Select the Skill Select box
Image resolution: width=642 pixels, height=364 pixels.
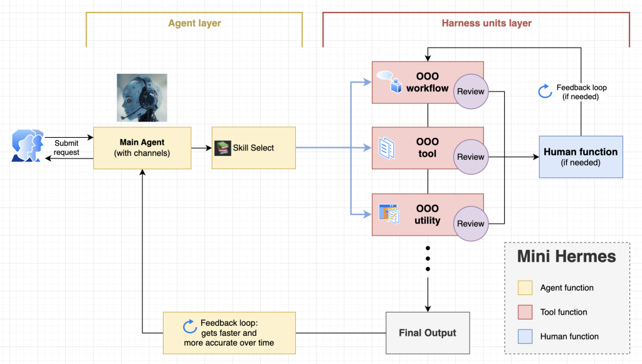coord(254,148)
